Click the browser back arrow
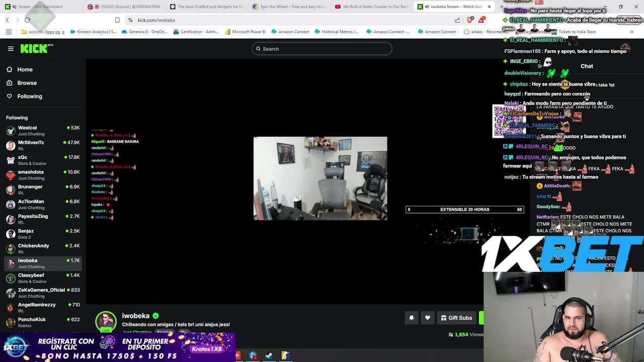This screenshot has width=644, height=362. [8, 20]
